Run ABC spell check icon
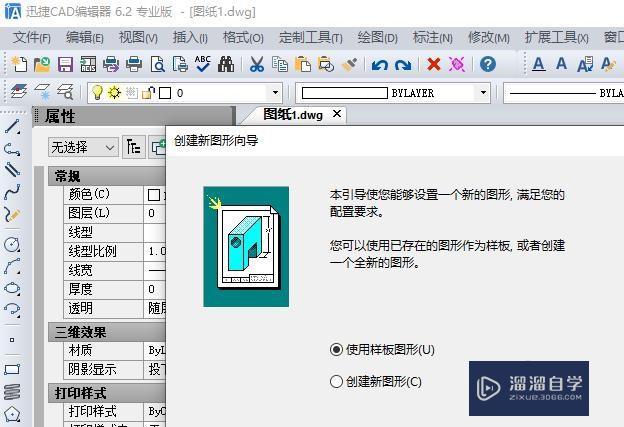 (x=203, y=64)
